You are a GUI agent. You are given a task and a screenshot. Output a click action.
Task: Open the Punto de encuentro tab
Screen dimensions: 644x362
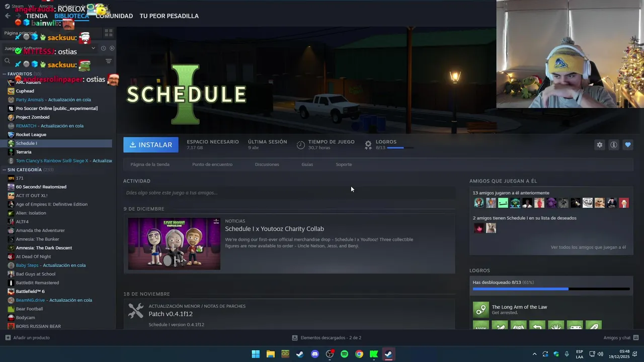(212, 164)
